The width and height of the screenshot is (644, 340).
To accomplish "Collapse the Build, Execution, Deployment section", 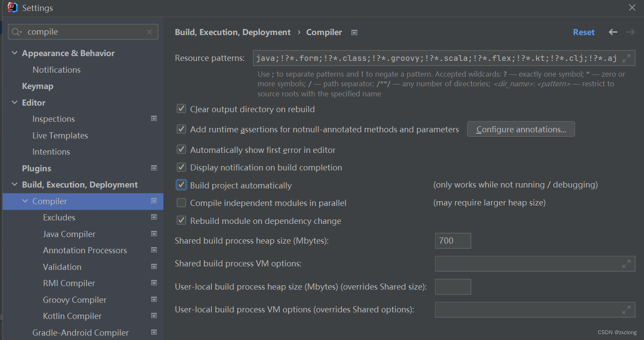I will coord(14,185).
